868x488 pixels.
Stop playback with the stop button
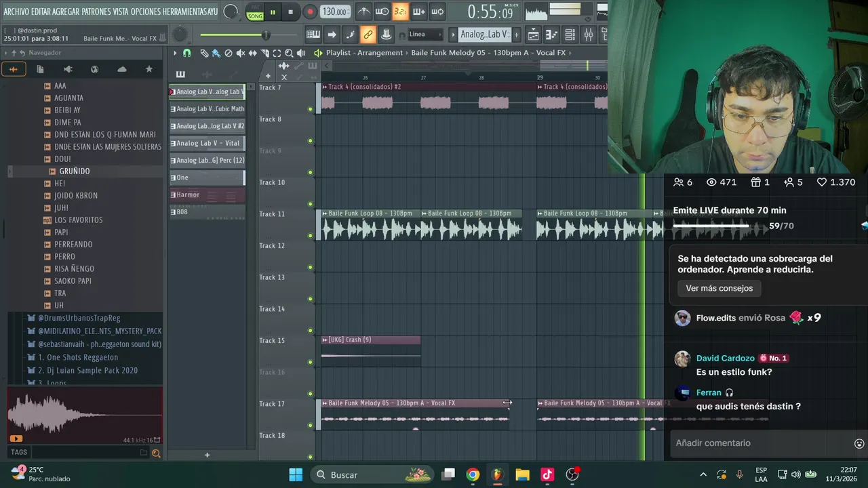[290, 12]
